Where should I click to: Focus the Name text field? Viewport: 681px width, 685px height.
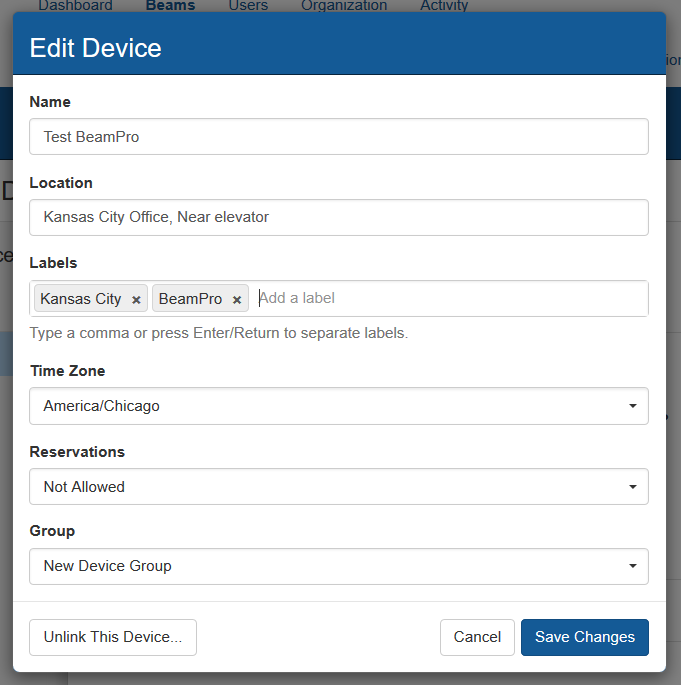[339, 137]
